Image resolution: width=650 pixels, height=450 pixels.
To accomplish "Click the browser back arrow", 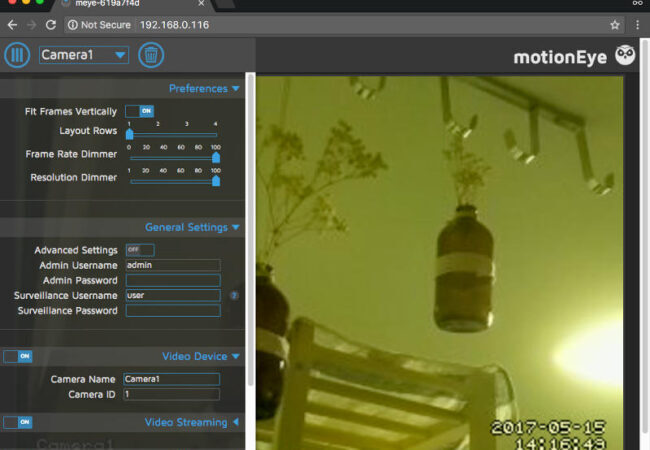I will point(11,24).
